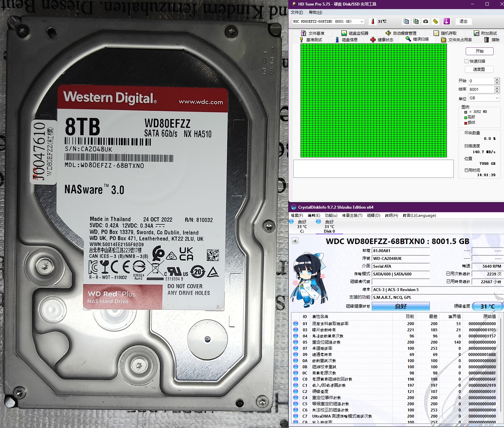
Task: Open the 說明(H) menu in CrystalDiskInfo
Action: (x=391, y=215)
